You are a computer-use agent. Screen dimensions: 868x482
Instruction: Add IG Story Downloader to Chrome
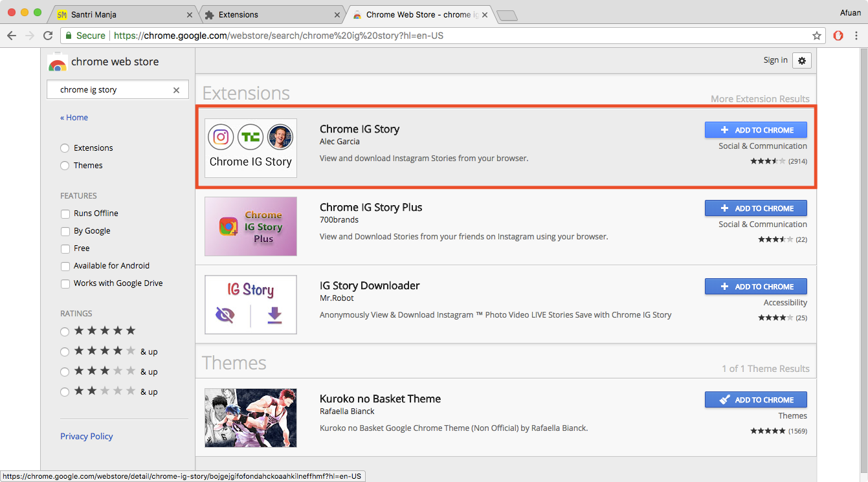[x=756, y=287]
